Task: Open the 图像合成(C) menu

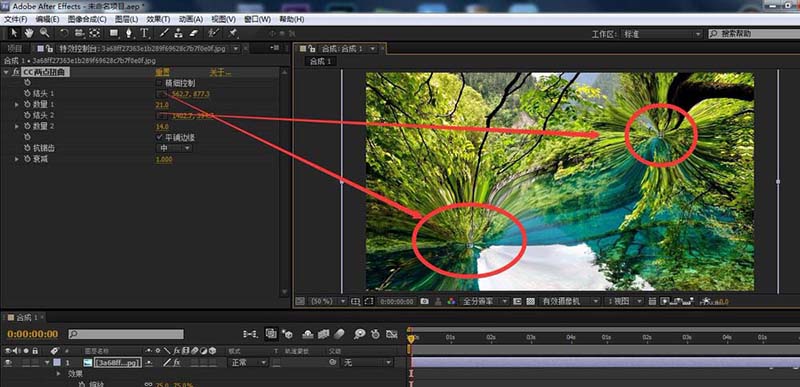Action: pyautogui.click(x=87, y=19)
